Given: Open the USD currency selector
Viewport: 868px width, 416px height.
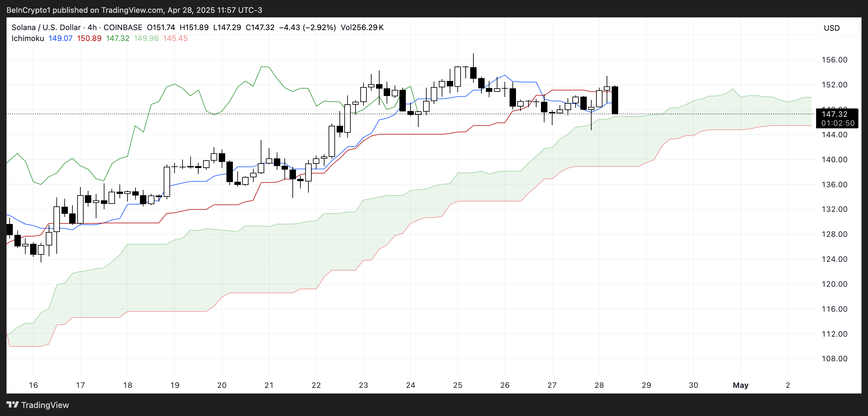Looking at the screenshot, I should (x=838, y=28).
